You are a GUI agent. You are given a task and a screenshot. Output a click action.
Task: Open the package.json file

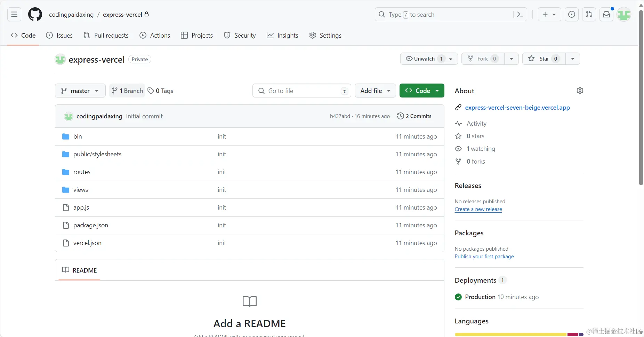91,225
